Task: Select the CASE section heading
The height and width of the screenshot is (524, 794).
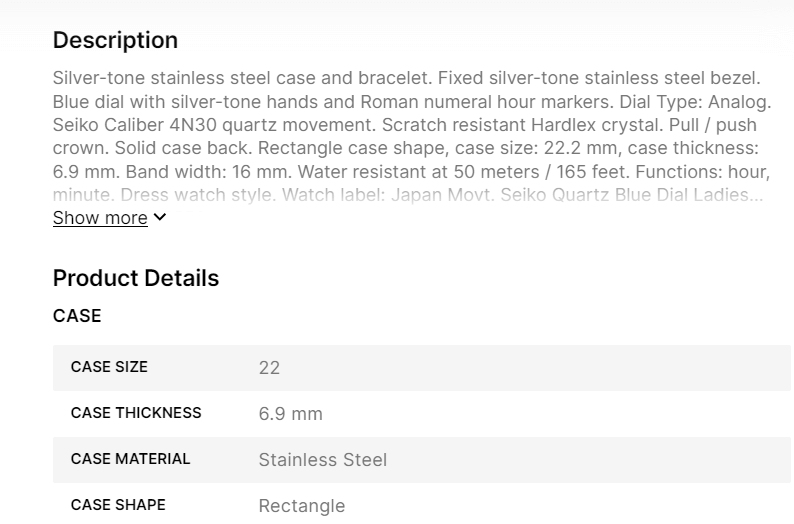Action: pos(77,316)
